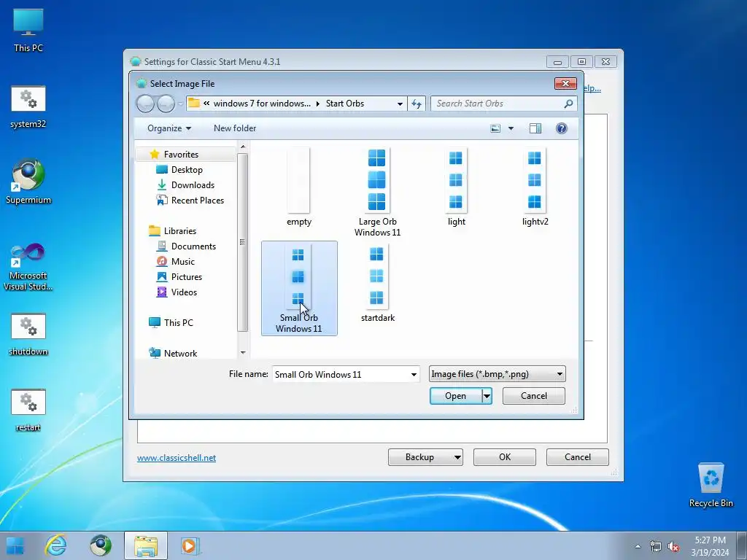Viewport: 747px width, 560px height.
Task: Click OK in the Settings window
Action: pyautogui.click(x=505, y=457)
